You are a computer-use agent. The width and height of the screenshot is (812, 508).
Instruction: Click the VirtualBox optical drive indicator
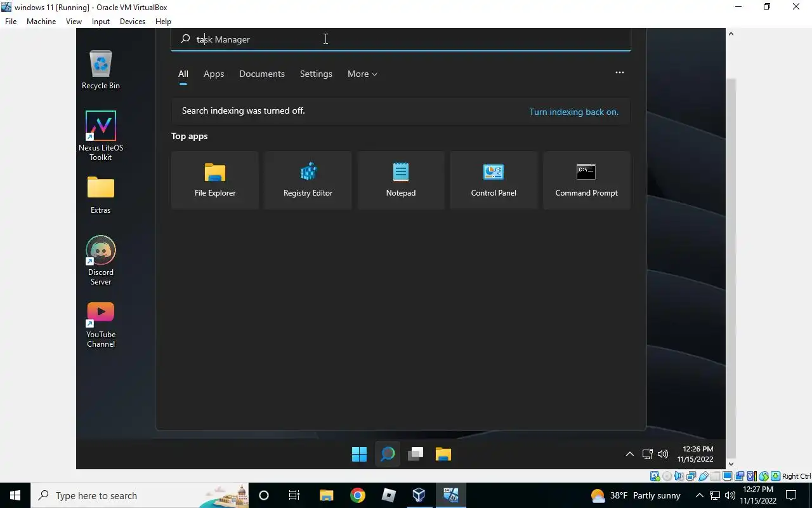(667, 476)
